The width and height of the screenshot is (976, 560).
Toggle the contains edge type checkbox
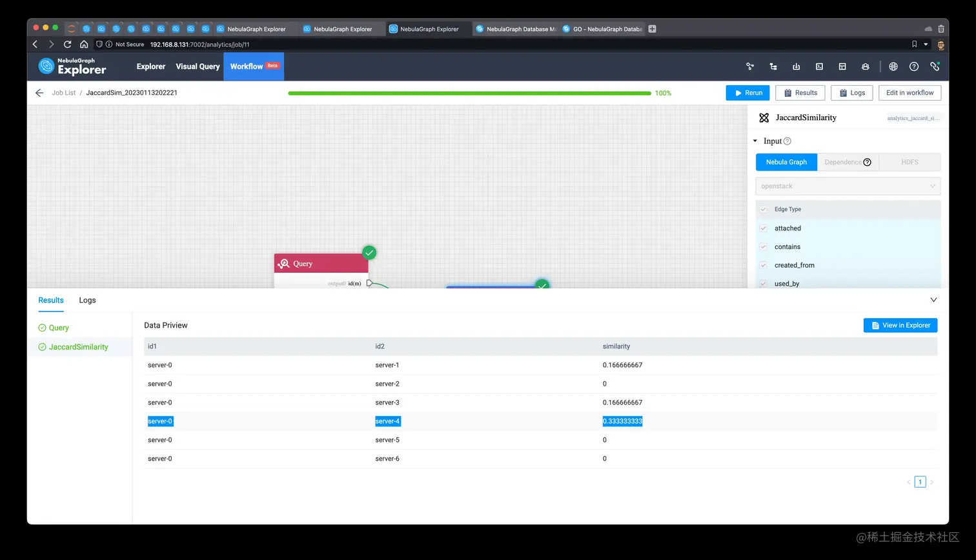pos(764,247)
